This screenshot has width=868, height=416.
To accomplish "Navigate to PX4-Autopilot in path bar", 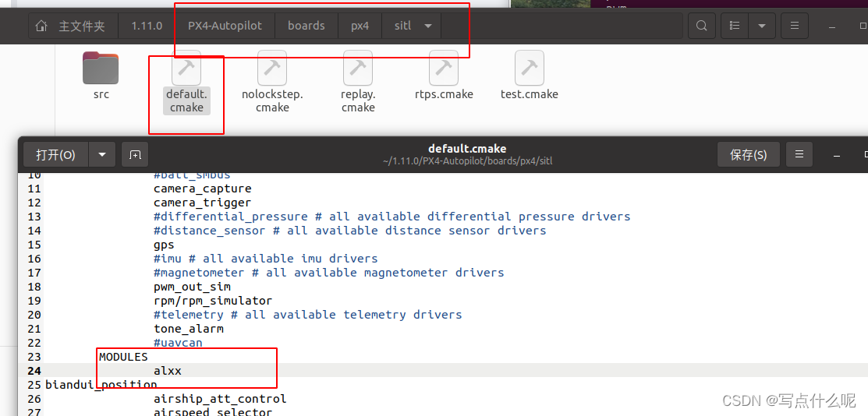I will click(x=225, y=26).
